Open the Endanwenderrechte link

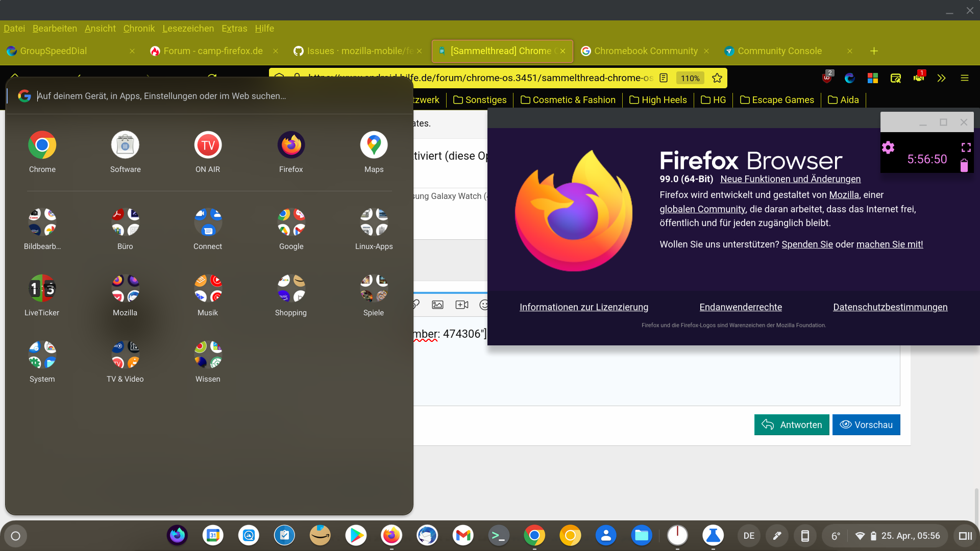pyautogui.click(x=741, y=307)
